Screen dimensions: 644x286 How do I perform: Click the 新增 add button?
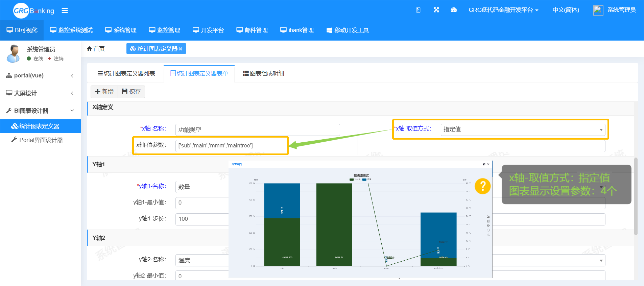point(104,92)
